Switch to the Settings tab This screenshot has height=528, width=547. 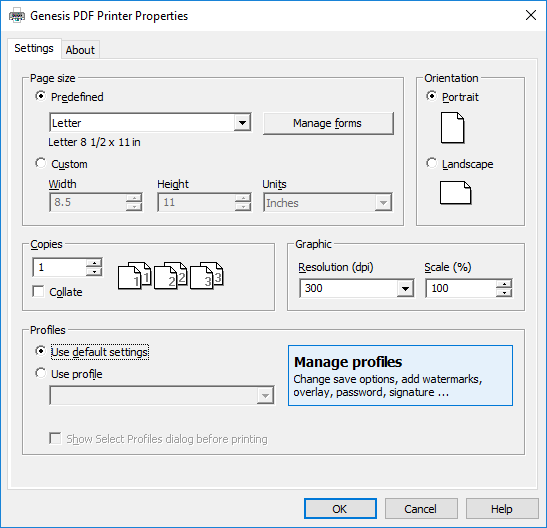(x=34, y=48)
